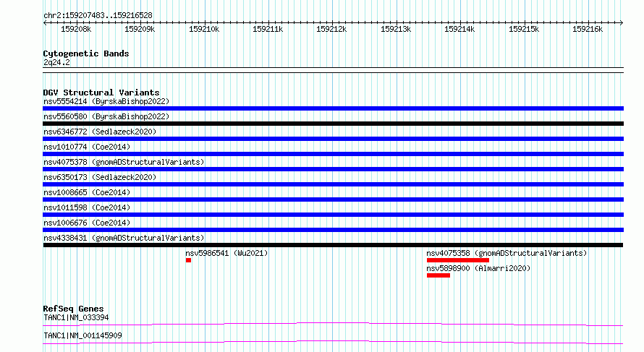The width and height of the screenshot is (644, 352).
Task: Open nsv5560580 (ByrskaBishop2022) variant label
Action: [106, 116]
